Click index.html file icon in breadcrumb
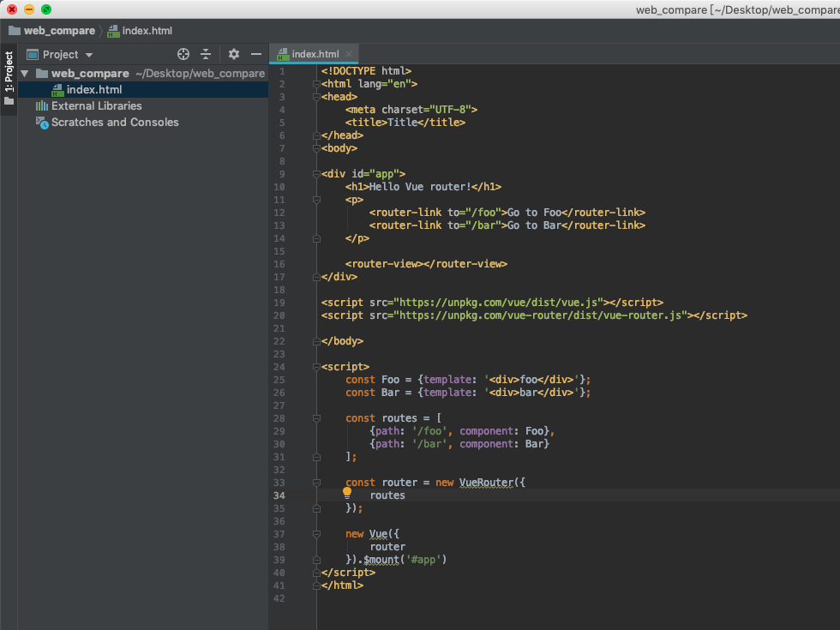Image resolution: width=840 pixels, height=630 pixels. pyautogui.click(x=113, y=31)
